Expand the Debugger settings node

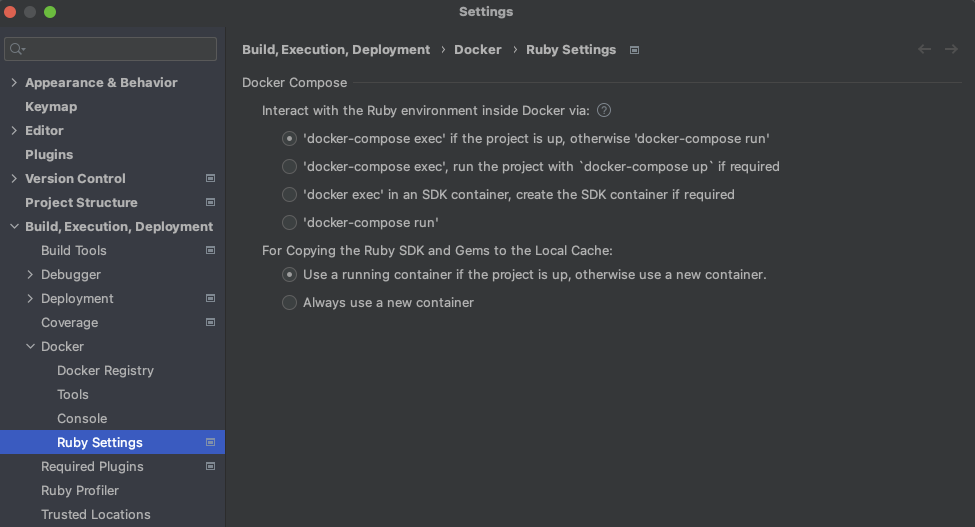(x=30, y=275)
